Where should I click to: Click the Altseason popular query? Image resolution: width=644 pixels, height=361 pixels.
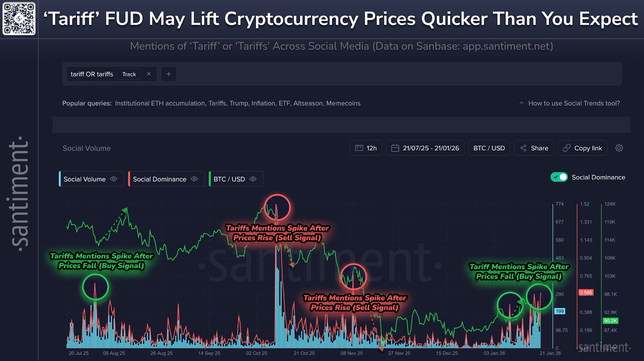tap(308, 103)
